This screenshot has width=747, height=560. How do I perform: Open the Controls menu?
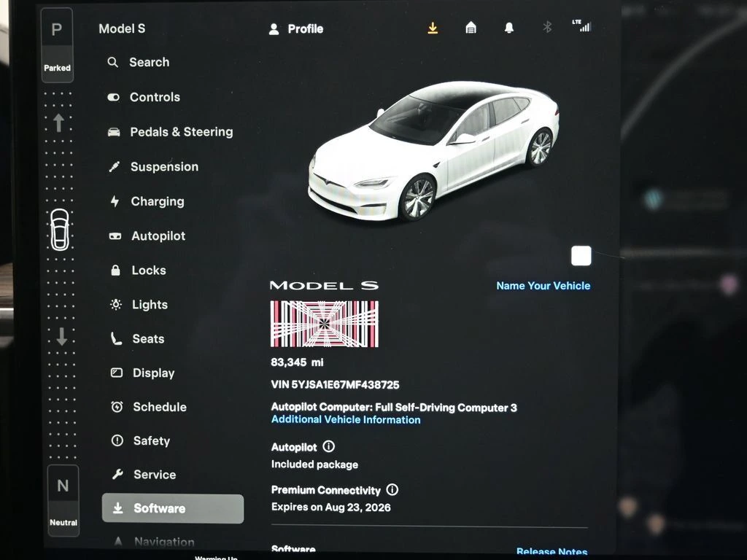click(x=154, y=97)
